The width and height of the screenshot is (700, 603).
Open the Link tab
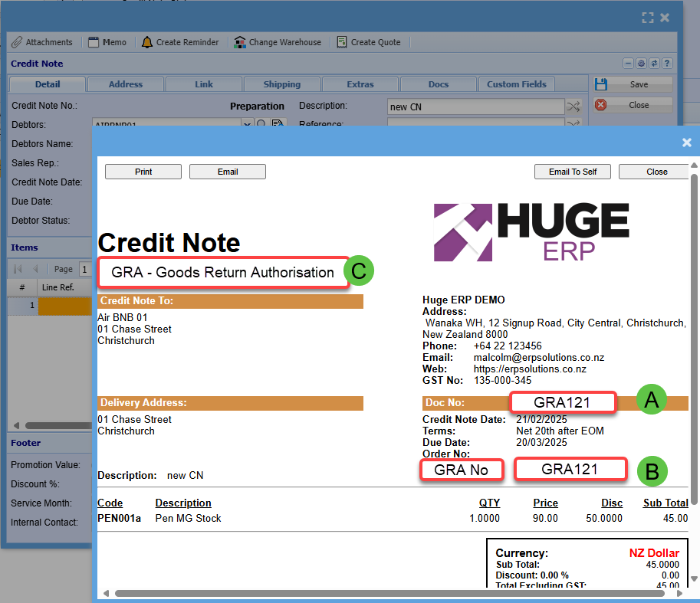(204, 84)
